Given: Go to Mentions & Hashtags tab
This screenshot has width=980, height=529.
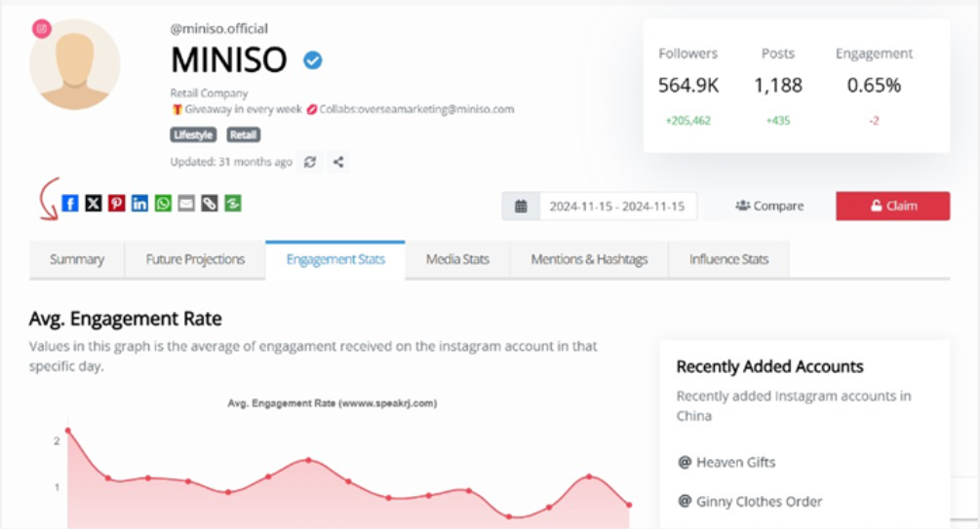Looking at the screenshot, I should [x=589, y=259].
